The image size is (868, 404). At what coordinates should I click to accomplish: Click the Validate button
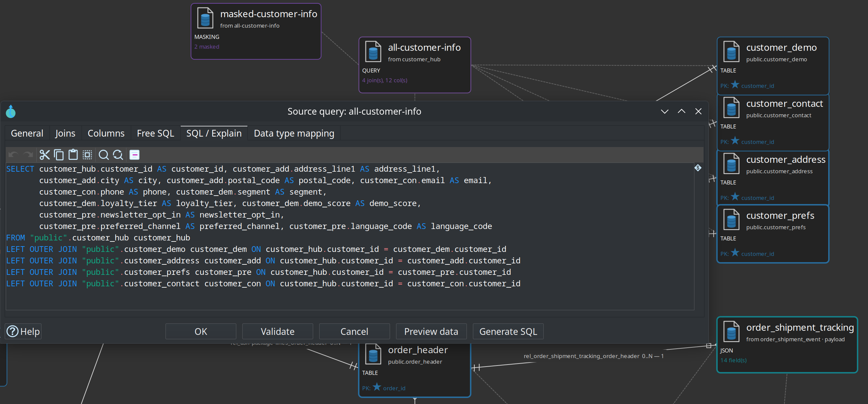coord(278,331)
